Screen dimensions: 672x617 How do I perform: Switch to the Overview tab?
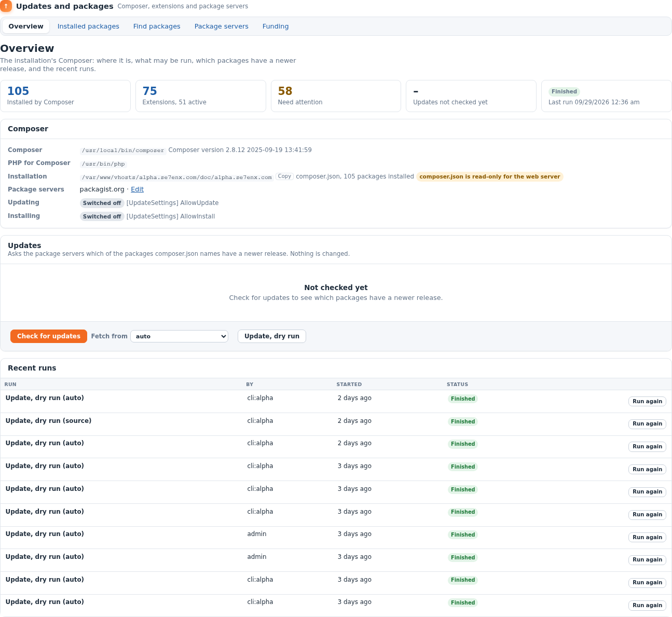point(26,26)
